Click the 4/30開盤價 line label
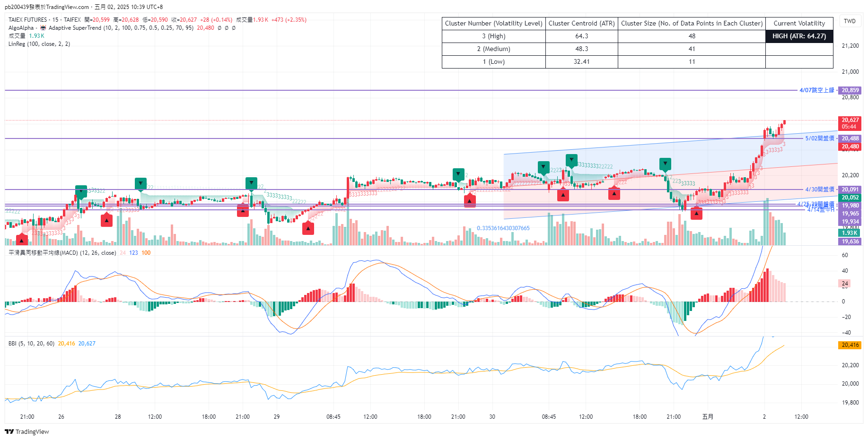Image resolution: width=868 pixels, height=440 pixels. (820, 190)
